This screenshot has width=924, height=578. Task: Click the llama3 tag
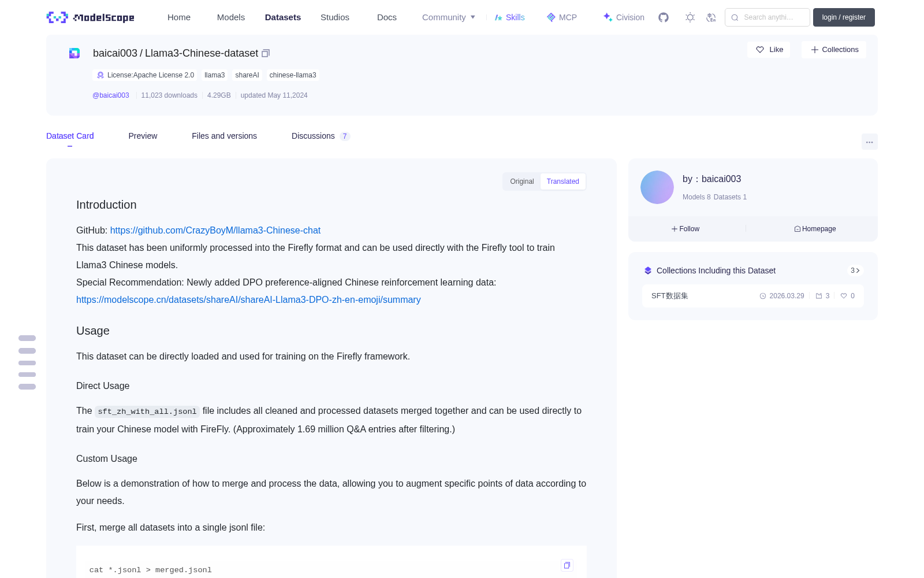coord(215,75)
